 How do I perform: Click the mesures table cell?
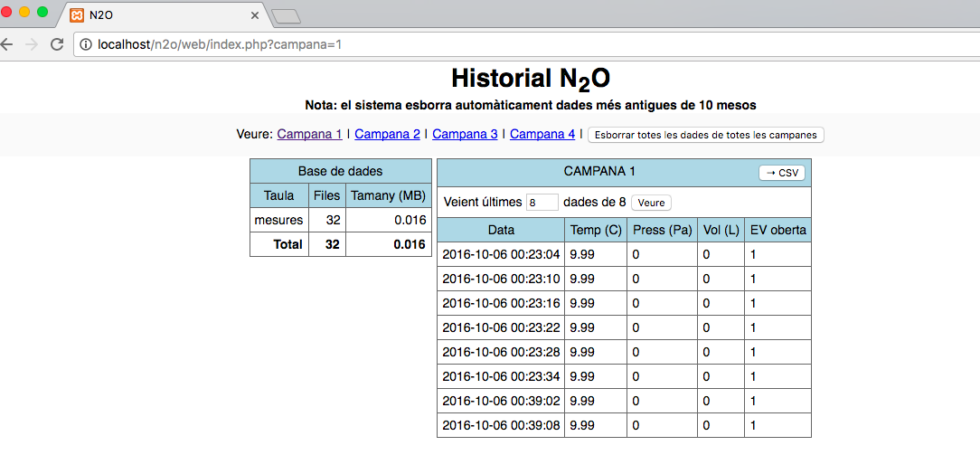[x=279, y=220]
